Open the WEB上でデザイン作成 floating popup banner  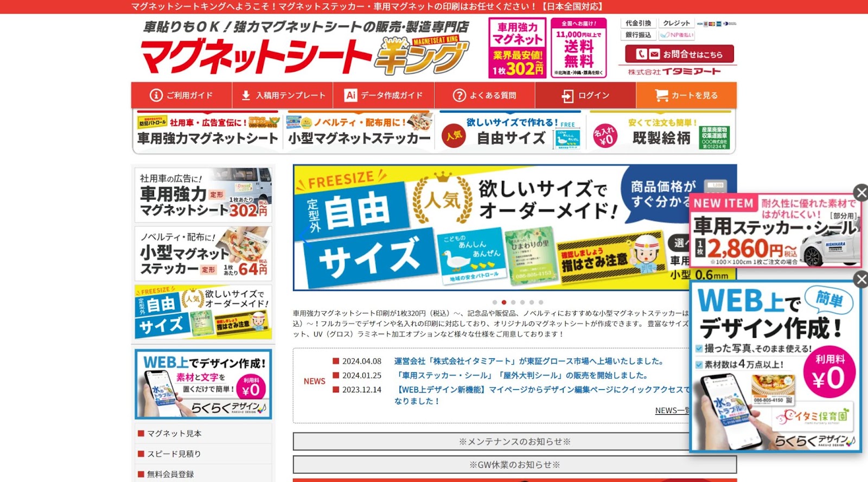775,367
